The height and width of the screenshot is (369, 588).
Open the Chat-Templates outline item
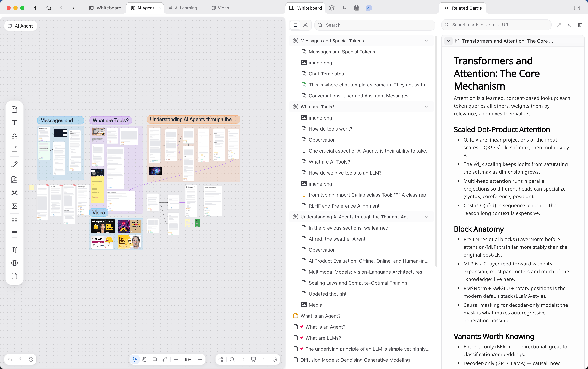click(x=326, y=74)
